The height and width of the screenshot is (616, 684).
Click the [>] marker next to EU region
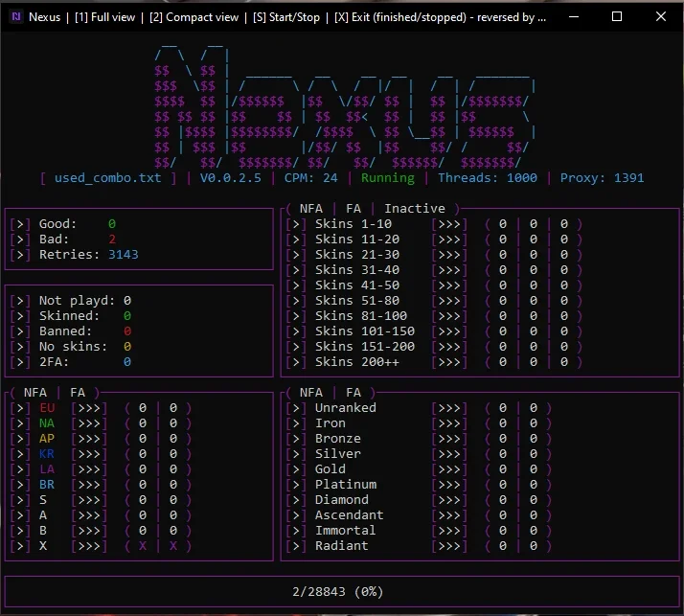click(x=20, y=408)
